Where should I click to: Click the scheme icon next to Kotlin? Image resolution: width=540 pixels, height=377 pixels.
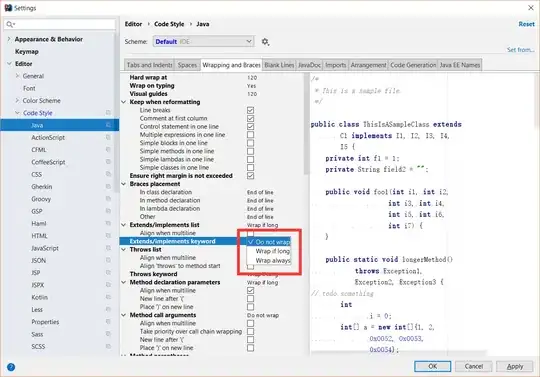(x=108, y=297)
